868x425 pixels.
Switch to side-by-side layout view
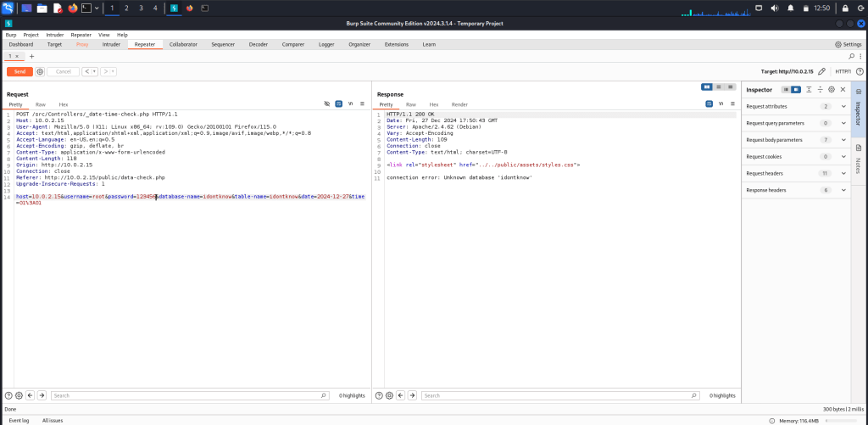coord(707,87)
